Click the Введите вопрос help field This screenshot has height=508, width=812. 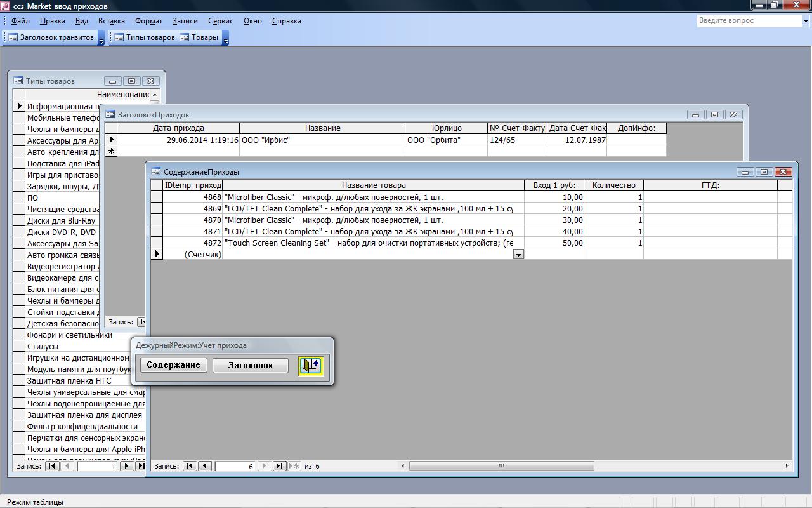[x=749, y=20]
